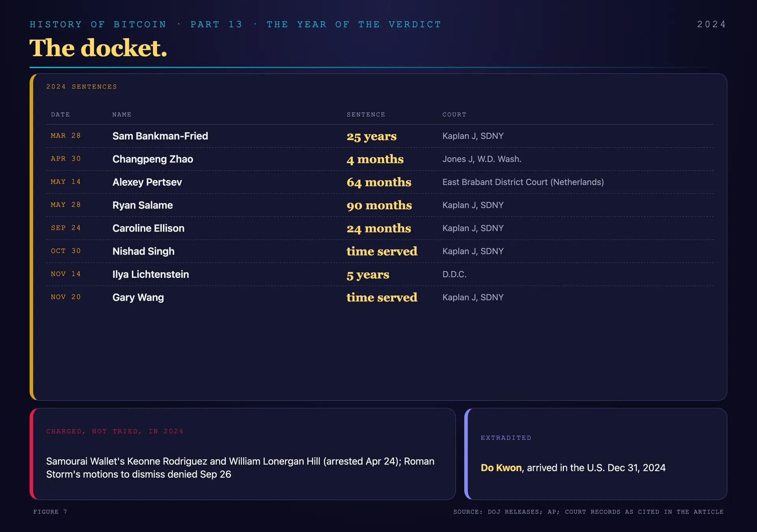Viewport: 757px width, 532px height.
Task: Click the 'SOURCE: DOJ RELEASES' footer line
Action: (588, 512)
